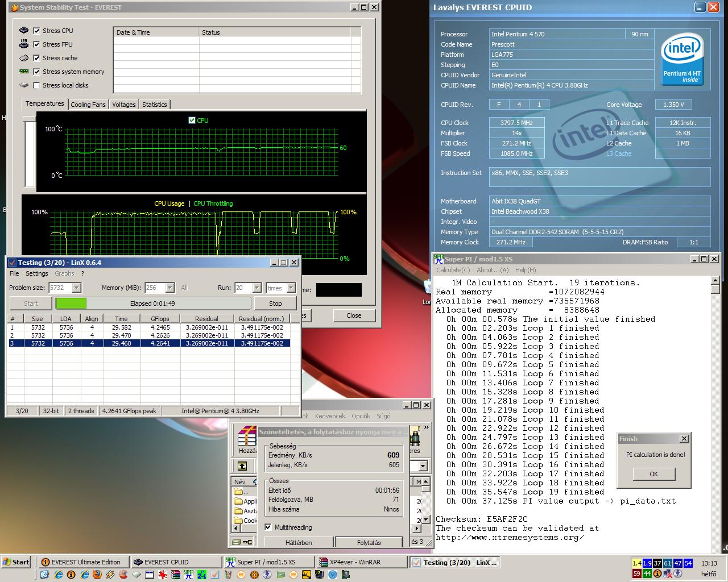Switch to the Cooling Fans tab

88,105
